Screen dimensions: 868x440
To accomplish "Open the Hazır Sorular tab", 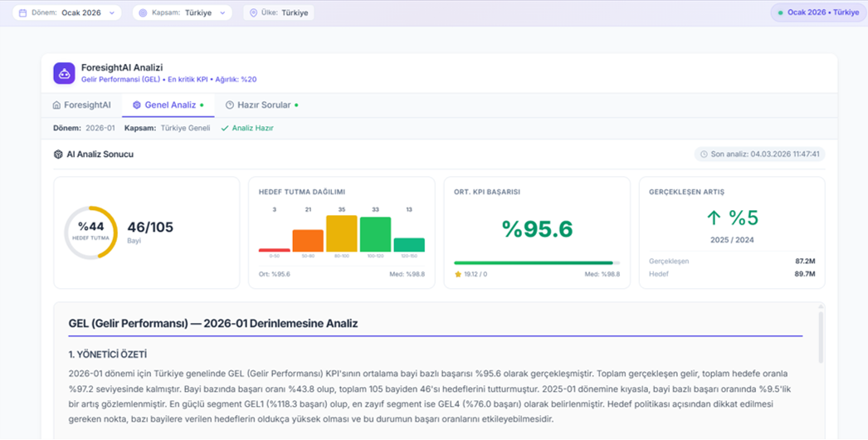I will click(x=261, y=105).
